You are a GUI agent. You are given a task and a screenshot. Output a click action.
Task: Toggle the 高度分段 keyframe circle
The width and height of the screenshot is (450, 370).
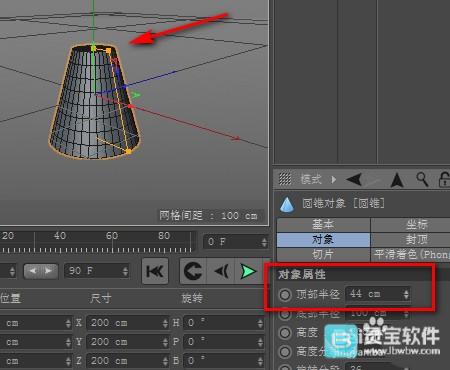point(285,351)
